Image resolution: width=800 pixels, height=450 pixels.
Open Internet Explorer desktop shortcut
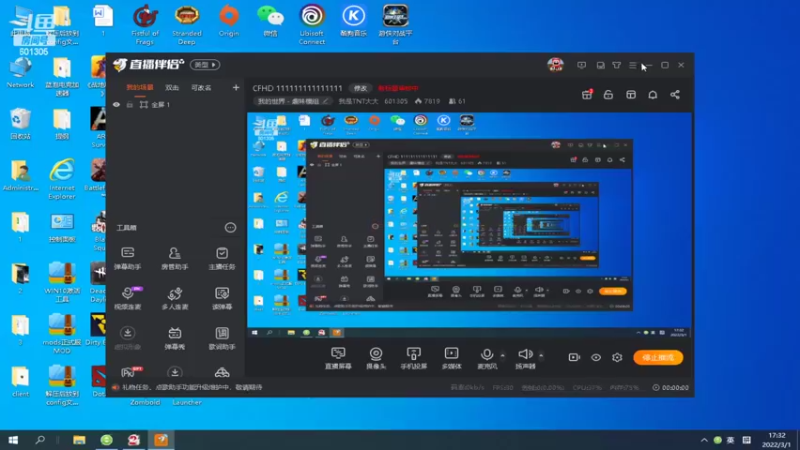[62, 179]
